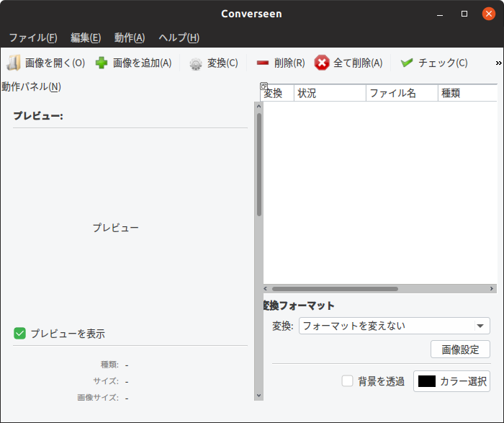Open the フォーマットを変えない format dropdown
504x423 pixels.
pos(395,326)
